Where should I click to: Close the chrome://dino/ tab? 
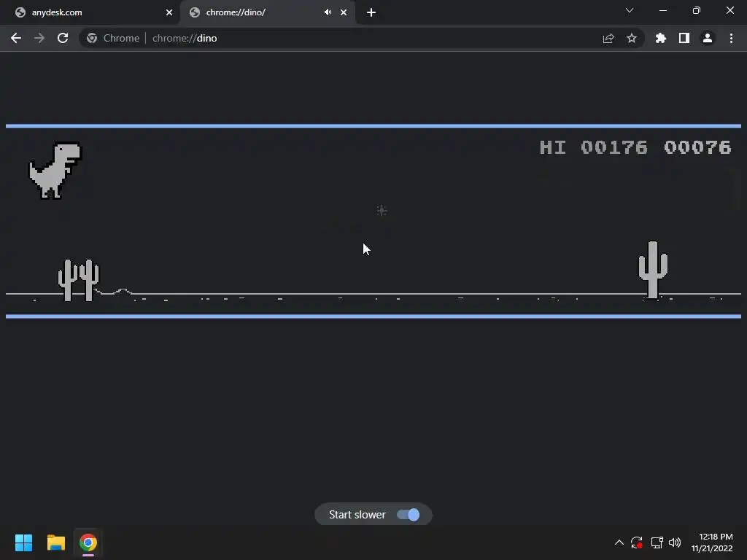(x=344, y=12)
